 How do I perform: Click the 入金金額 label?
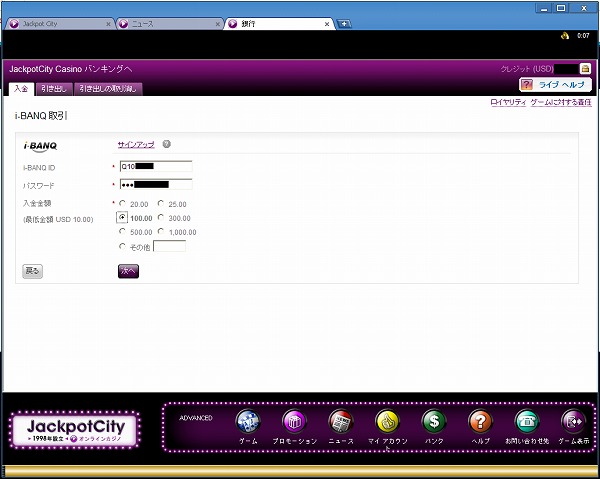tap(37, 203)
